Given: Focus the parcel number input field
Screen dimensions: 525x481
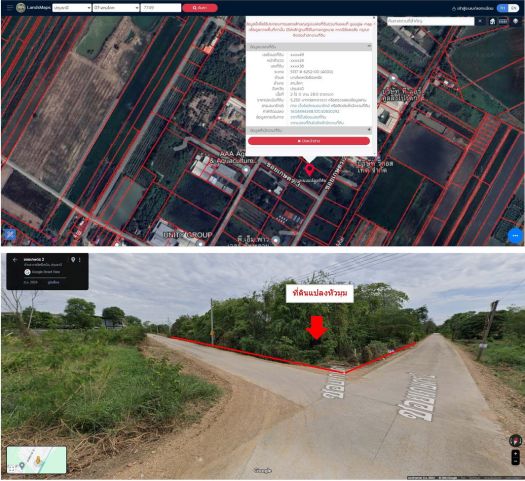Looking at the screenshot, I should pos(161,7).
